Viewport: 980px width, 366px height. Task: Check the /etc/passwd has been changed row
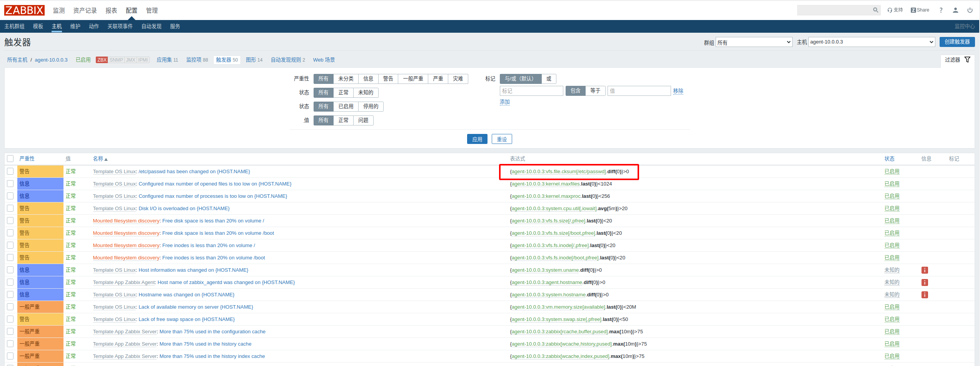click(10, 171)
